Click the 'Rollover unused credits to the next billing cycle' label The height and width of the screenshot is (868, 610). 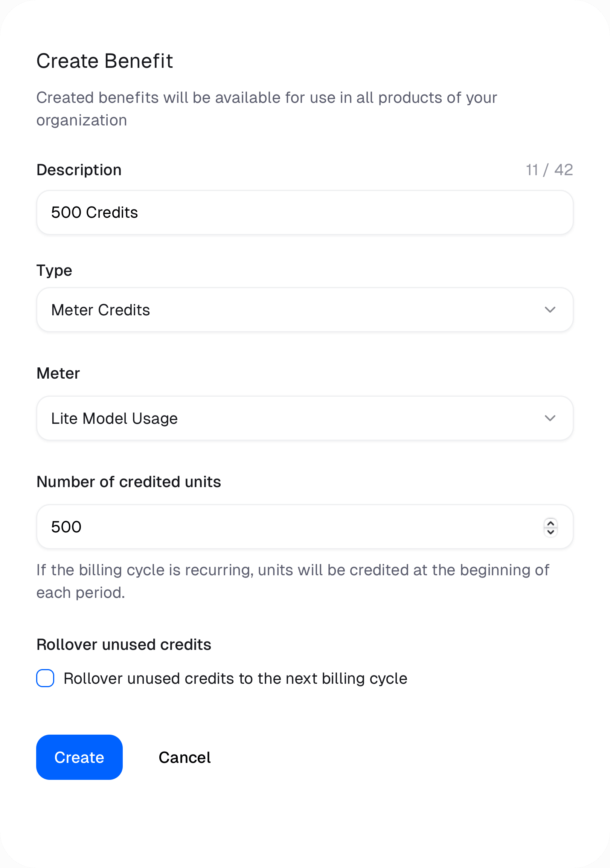coord(235,679)
